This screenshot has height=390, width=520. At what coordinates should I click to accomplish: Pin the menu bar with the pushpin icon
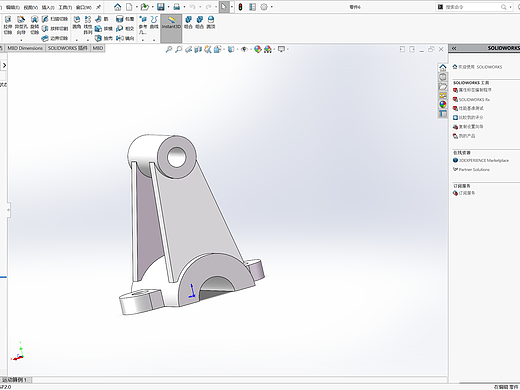(x=98, y=7)
